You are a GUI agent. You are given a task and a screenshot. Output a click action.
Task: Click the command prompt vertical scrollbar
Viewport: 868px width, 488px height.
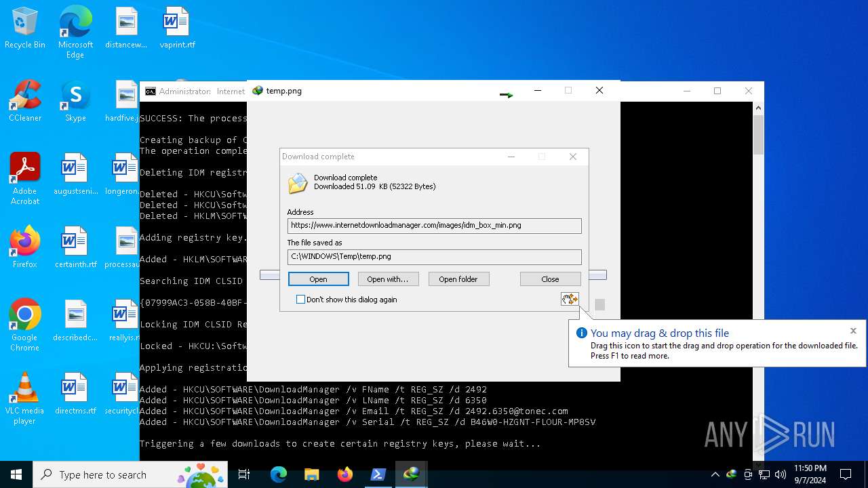(759, 136)
